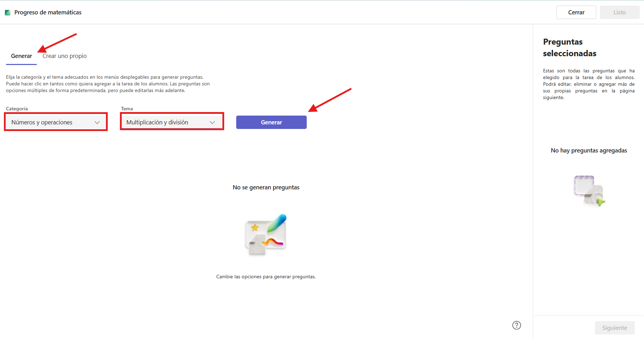The image size is (644, 338).
Task: Click the Preguntas seleccionadas heading
Action: point(570,47)
